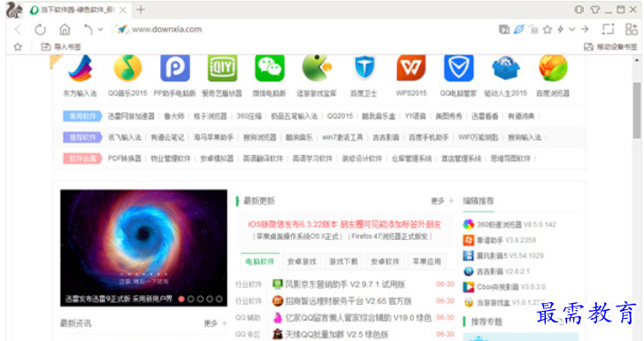Switch to 安卓游戏 tab
Screen dimensions: 644x341
point(302,261)
